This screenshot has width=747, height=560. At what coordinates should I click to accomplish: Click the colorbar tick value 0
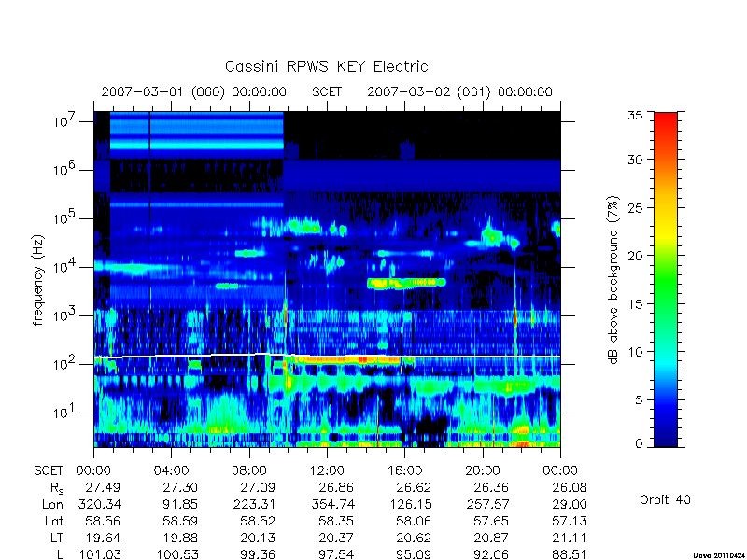pyautogui.click(x=639, y=443)
